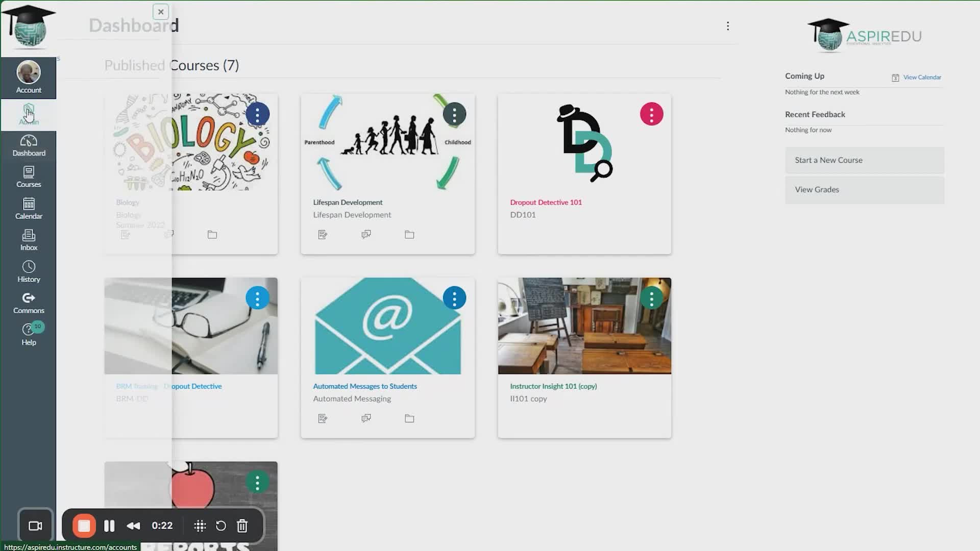Open Instructor Insight 101 (copy) course
This screenshot has height=551, width=980.
(x=553, y=386)
